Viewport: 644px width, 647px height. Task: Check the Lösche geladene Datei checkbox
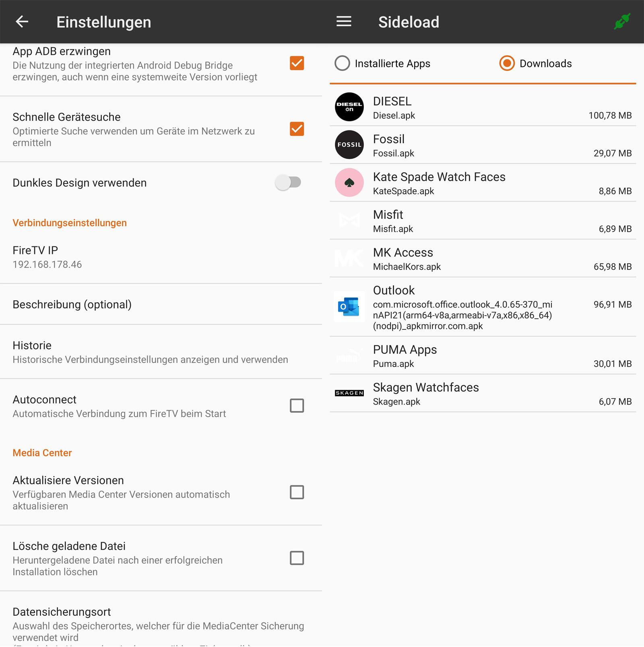(x=297, y=558)
